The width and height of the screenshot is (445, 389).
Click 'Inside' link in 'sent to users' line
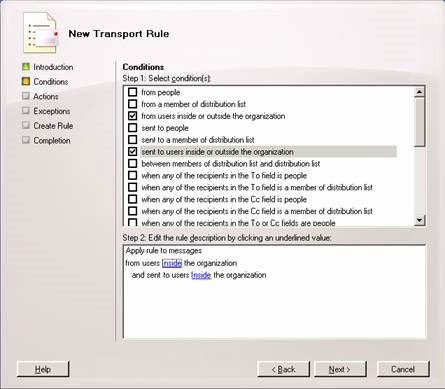(x=201, y=275)
